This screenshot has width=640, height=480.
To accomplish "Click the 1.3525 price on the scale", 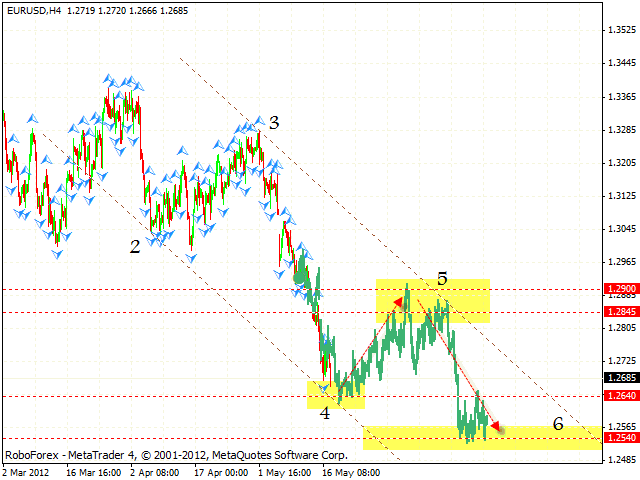I will coord(621,30).
